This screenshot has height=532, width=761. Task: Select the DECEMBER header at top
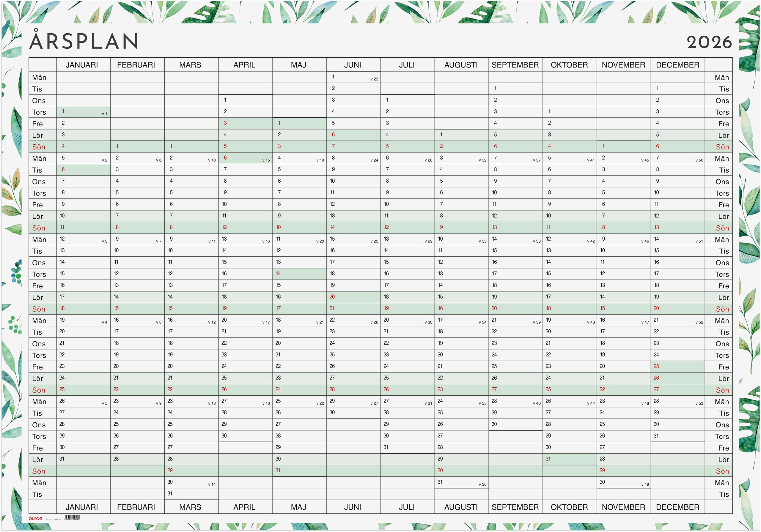click(677, 65)
